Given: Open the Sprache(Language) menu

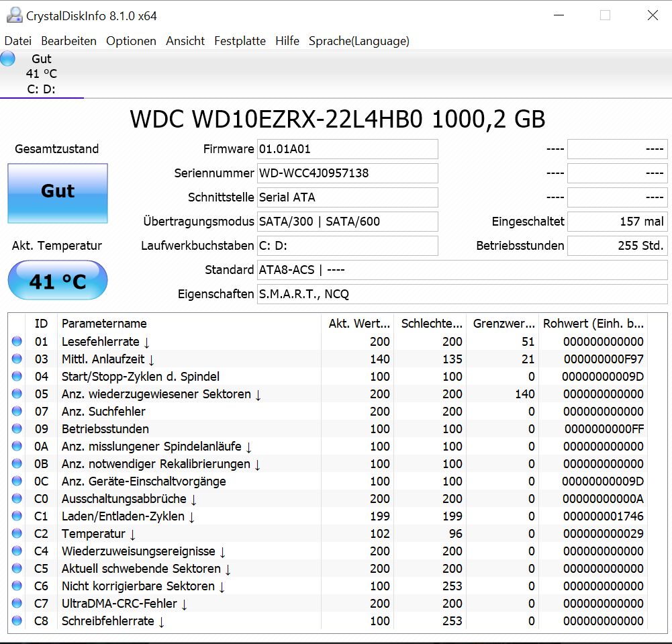Looking at the screenshot, I should (x=358, y=41).
